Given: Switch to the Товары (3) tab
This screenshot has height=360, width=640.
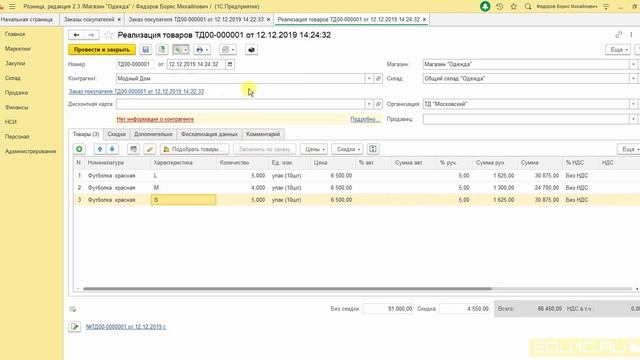Looking at the screenshot, I should tap(86, 134).
